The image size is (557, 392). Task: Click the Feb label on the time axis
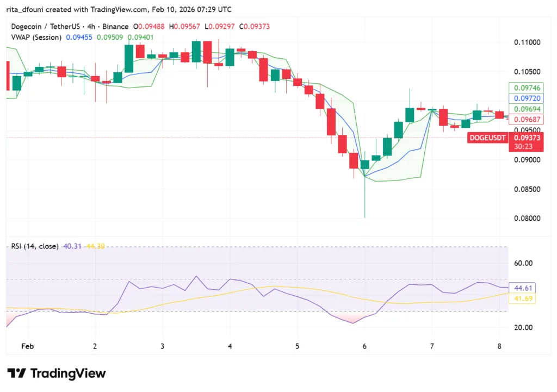(x=28, y=346)
